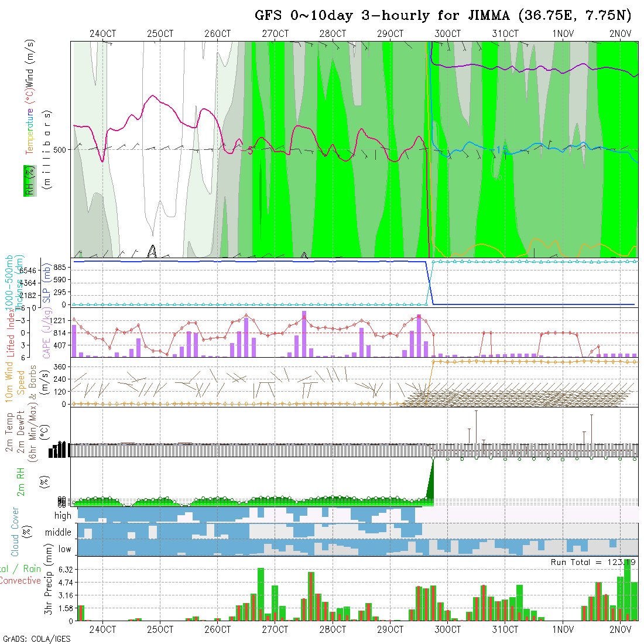The height and width of the screenshot is (644, 644).
Task: Click the 2NOV label on the bottom axis
Action: [x=620, y=630]
